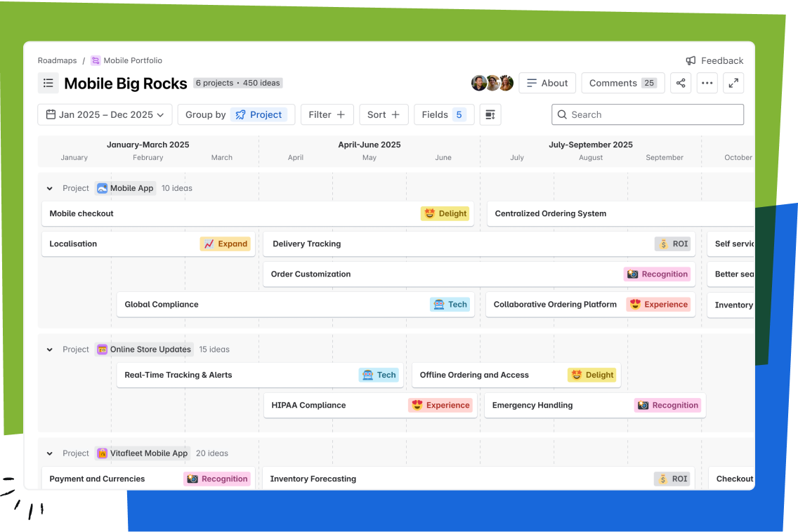Click the Mobile App project icon
This screenshot has width=798, height=532.
103,188
